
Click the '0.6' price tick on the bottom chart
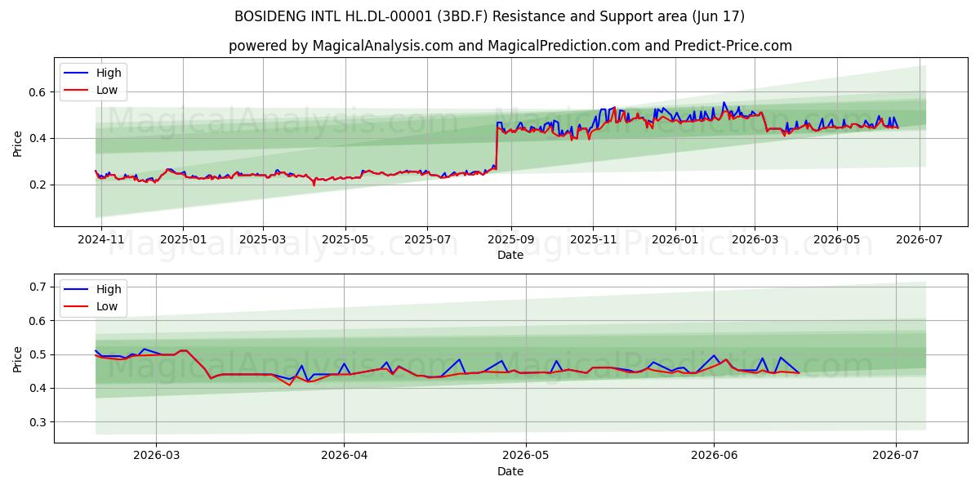click(x=39, y=320)
